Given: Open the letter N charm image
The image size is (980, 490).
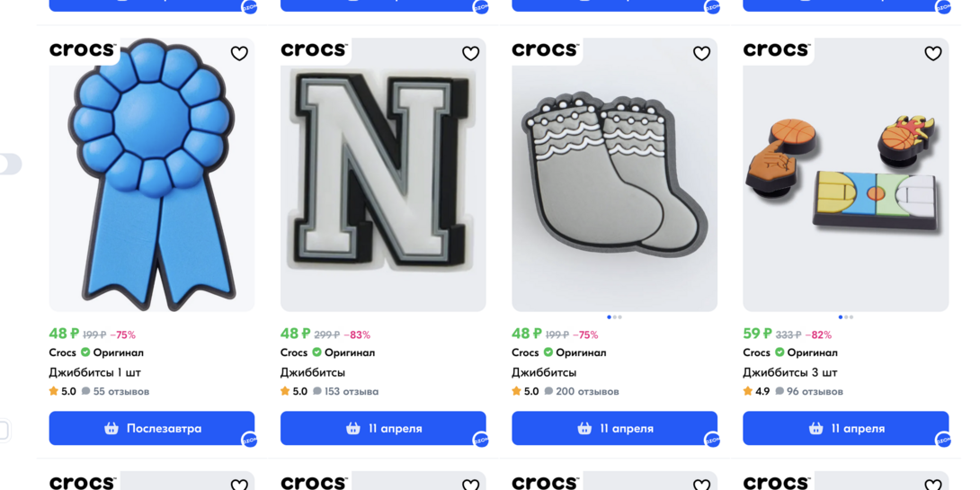Looking at the screenshot, I should 383,175.
